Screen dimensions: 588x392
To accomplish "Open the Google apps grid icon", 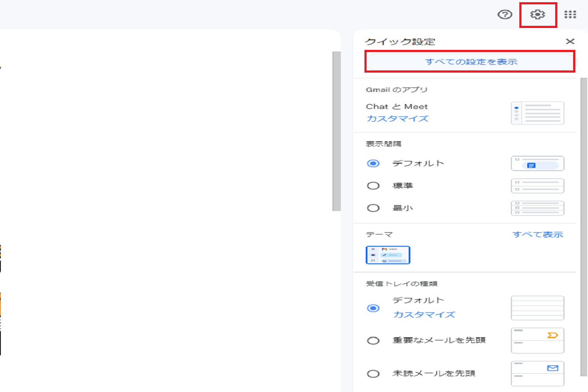I will 570,15.
